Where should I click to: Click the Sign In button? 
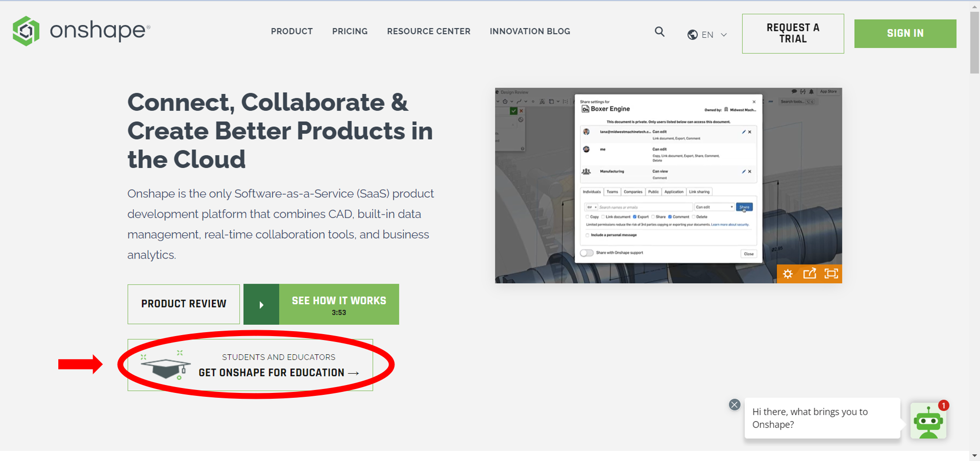[905, 33]
